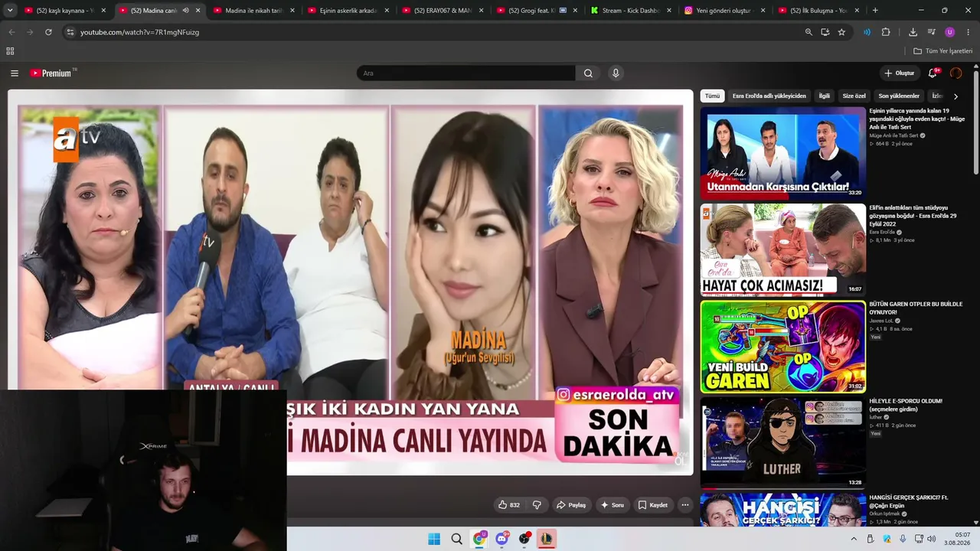The width and height of the screenshot is (980, 551).
Task: Close the kaşlı kaynana tab
Action: pyautogui.click(x=103, y=11)
